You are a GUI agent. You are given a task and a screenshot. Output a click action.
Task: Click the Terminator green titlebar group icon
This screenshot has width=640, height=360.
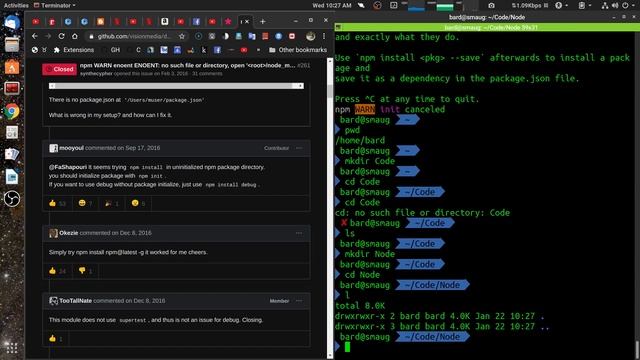coord(338,27)
